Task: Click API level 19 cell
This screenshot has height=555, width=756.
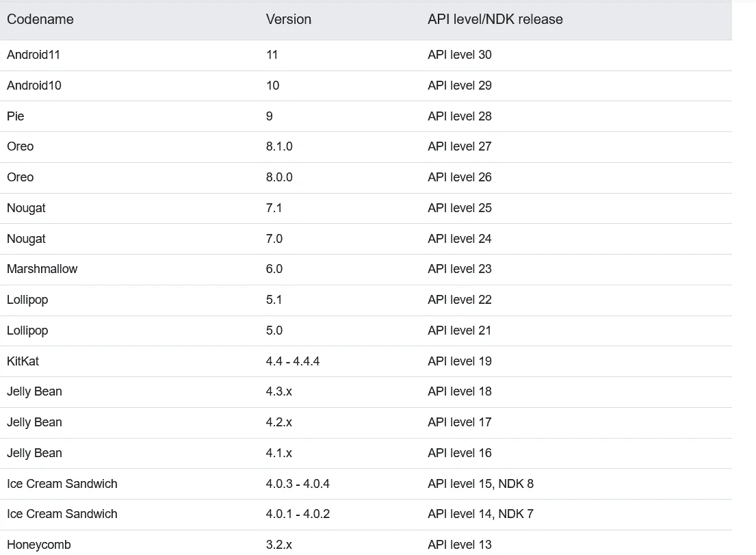Action: click(460, 361)
